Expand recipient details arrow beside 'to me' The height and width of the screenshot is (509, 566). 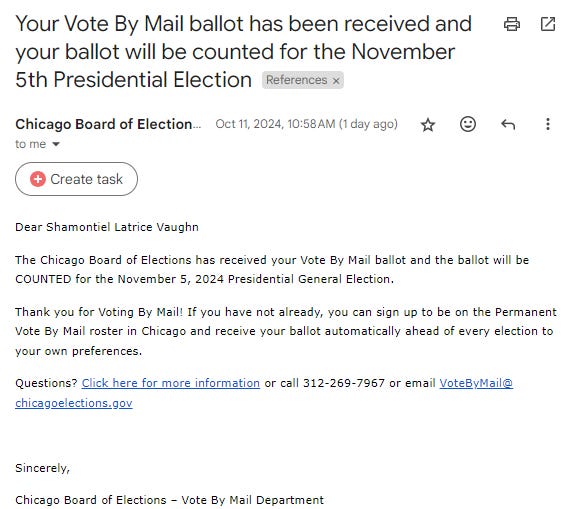(x=56, y=144)
